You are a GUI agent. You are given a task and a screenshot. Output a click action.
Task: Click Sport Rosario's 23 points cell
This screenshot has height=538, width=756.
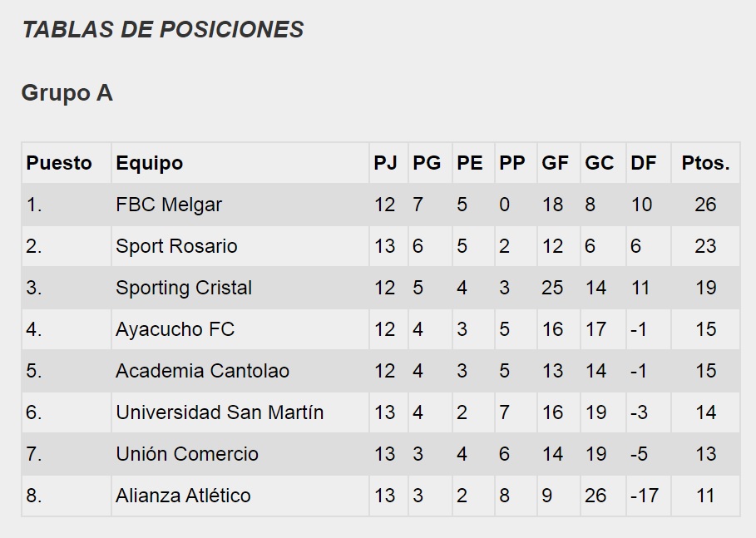click(x=705, y=246)
